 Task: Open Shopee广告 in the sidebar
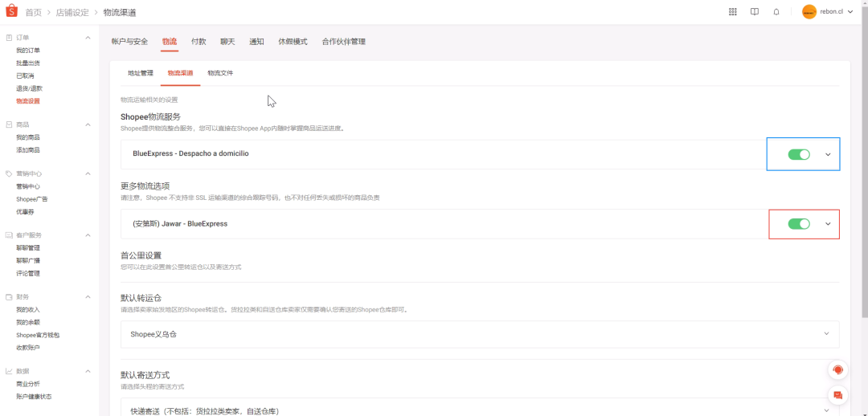tap(32, 199)
